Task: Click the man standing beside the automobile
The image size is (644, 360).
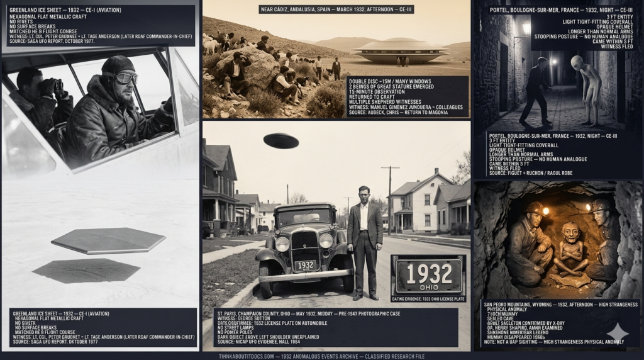Action: (364, 242)
